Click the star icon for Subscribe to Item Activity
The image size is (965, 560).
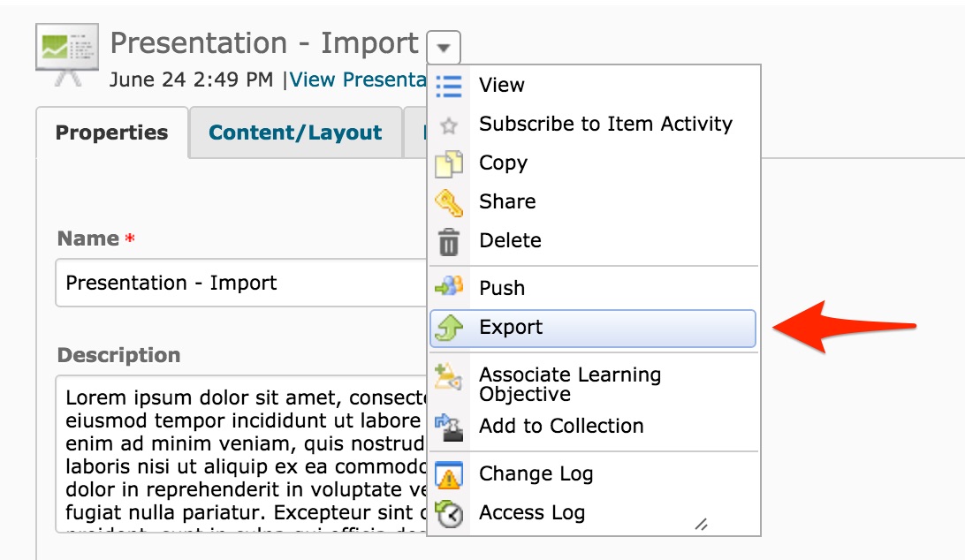click(x=449, y=125)
